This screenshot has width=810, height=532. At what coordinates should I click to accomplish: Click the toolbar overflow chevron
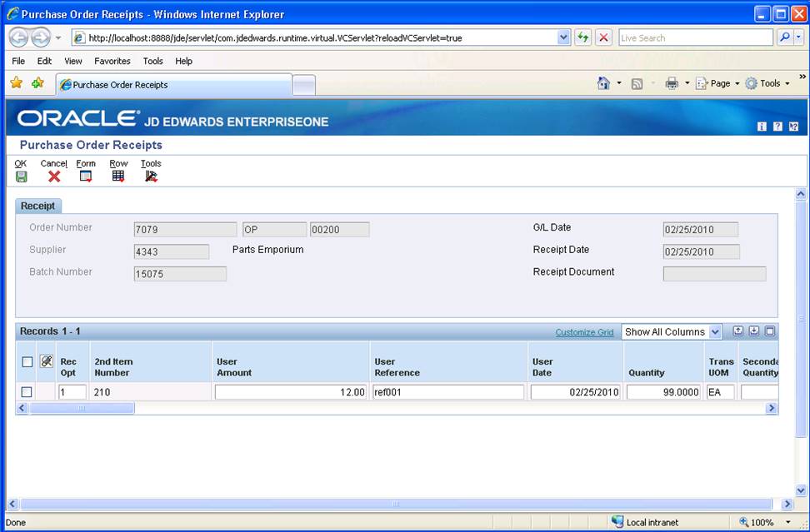point(802,77)
